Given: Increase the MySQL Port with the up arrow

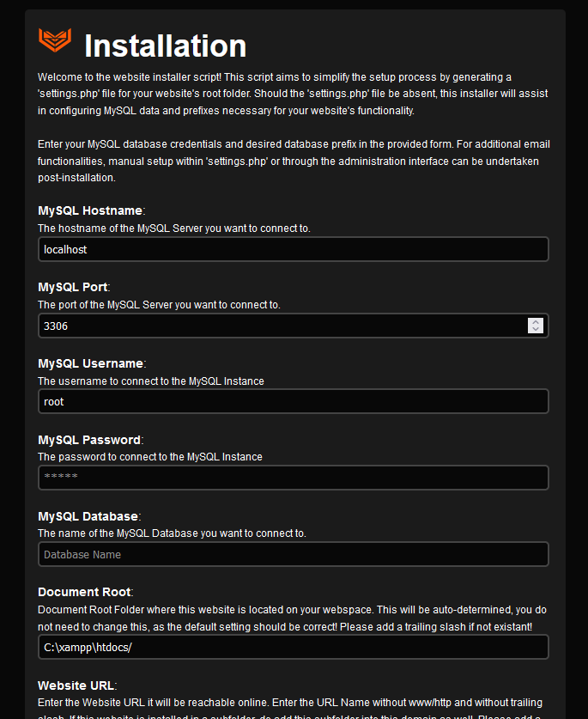Looking at the screenshot, I should pos(536,322).
